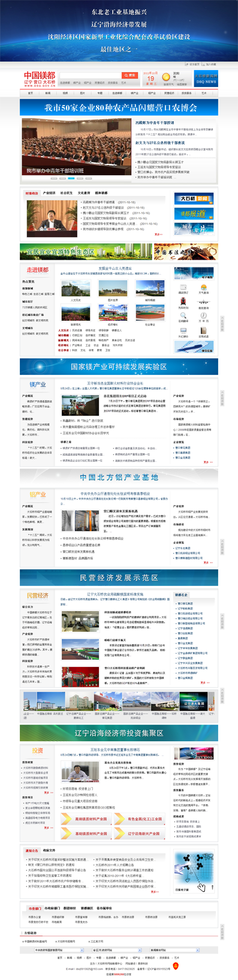Image resolution: width=238 pixels, height=980 pixels.
Task: Click the 加入收藏 link at top right
Action: coord(210,64)
